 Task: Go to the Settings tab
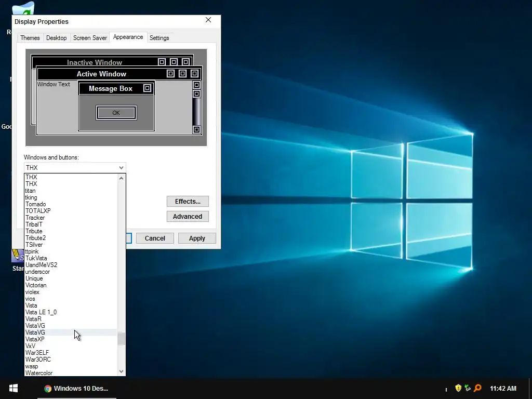(x=159, y=37)
